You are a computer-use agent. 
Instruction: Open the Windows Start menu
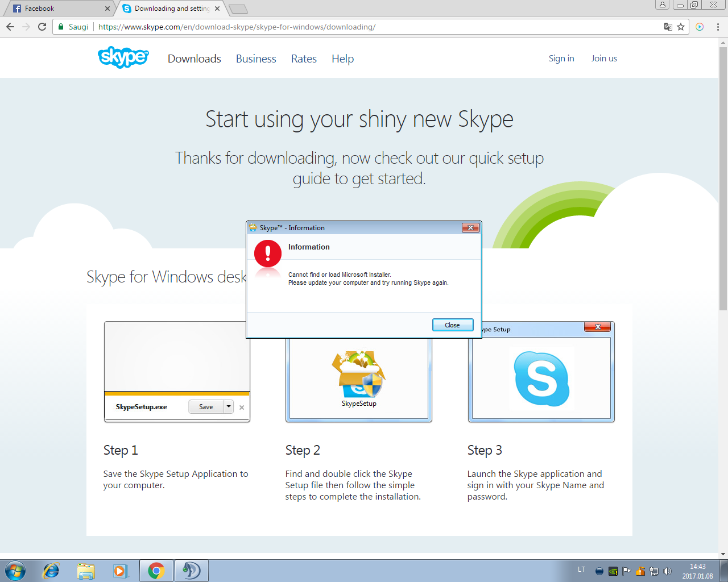tap(15, 571)
